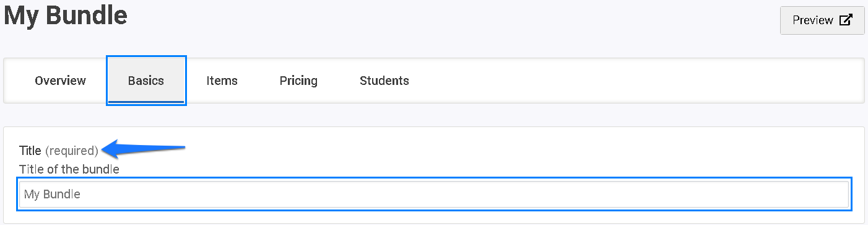Click the blue arrow pointing at required
The image size is (868, 225).
coord(144,149)
